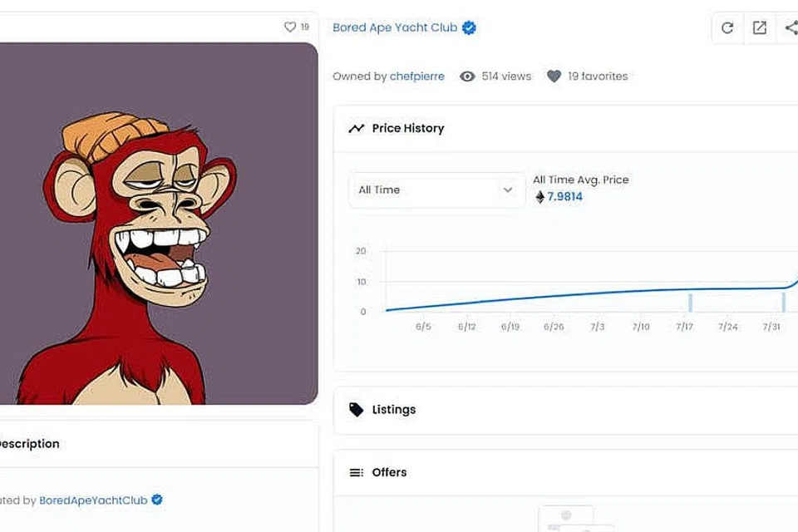Click the heart icon above the NFT image
The image size is (798, 532).
click(290, 27)
